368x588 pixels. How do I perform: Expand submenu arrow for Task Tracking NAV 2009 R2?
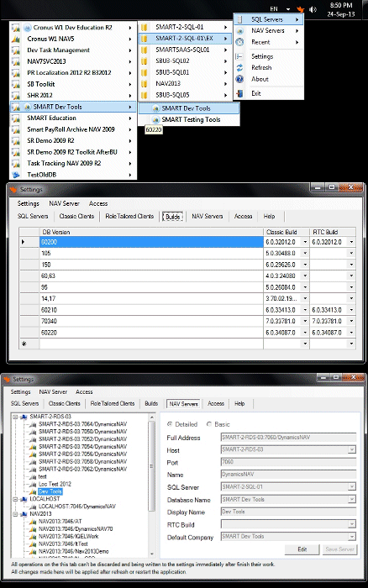[130, 164]
